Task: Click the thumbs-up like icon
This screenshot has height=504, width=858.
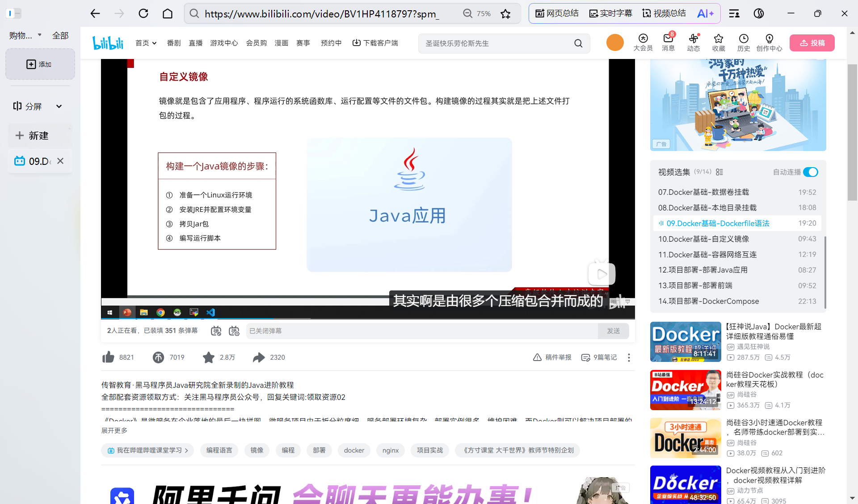Action: pyautogui.click(x=108, y=357)
